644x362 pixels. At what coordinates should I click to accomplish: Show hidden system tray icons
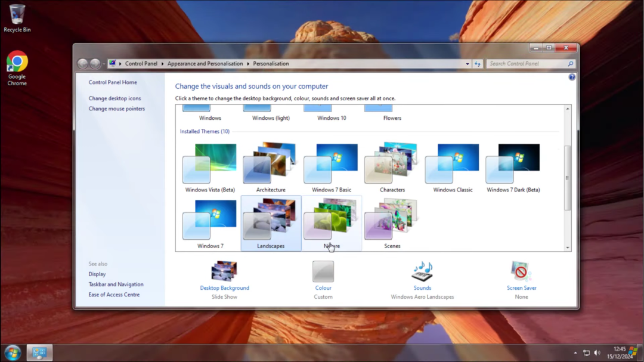click(x=575, y=353)
